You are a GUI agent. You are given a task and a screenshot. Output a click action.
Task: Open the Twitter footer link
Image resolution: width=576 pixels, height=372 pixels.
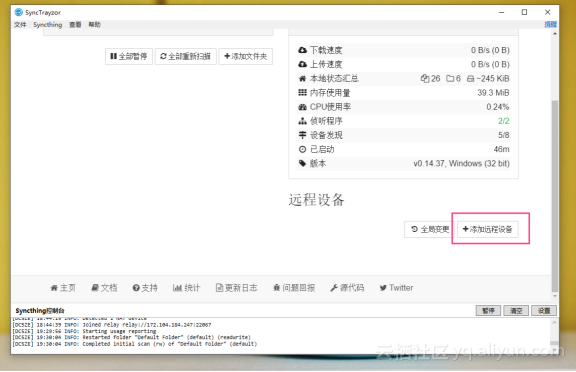(x=396, y=288)
